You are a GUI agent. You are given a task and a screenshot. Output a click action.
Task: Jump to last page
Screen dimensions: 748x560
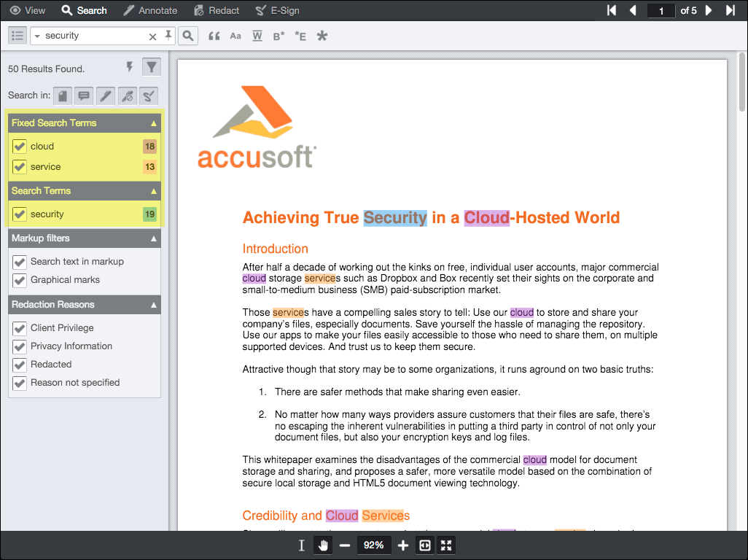[731, 10]
